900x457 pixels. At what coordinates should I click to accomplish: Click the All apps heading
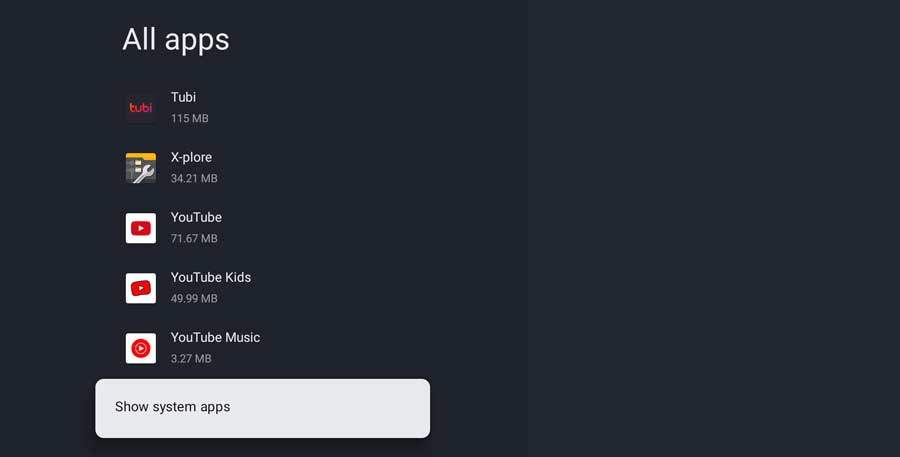click(x=176, y=40)
